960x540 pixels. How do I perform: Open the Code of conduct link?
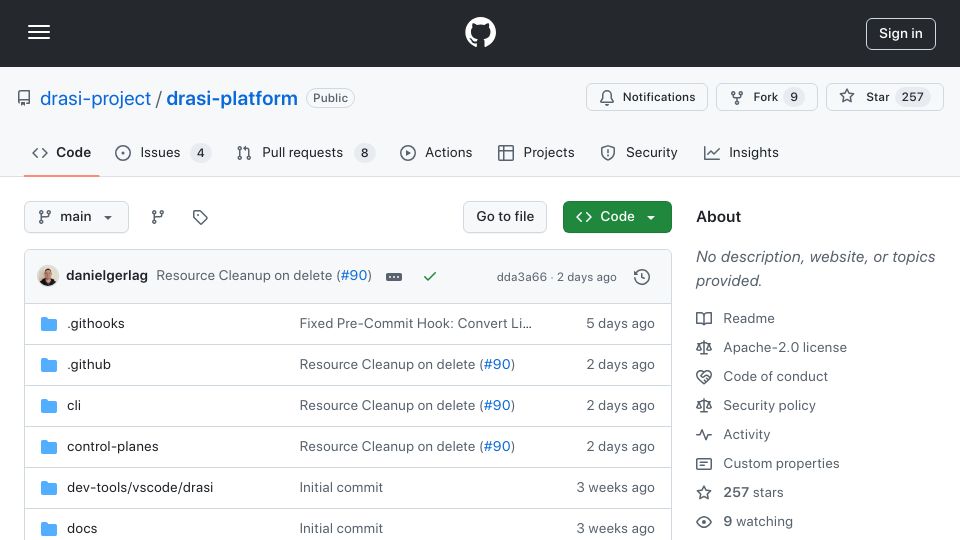(775, 377)
